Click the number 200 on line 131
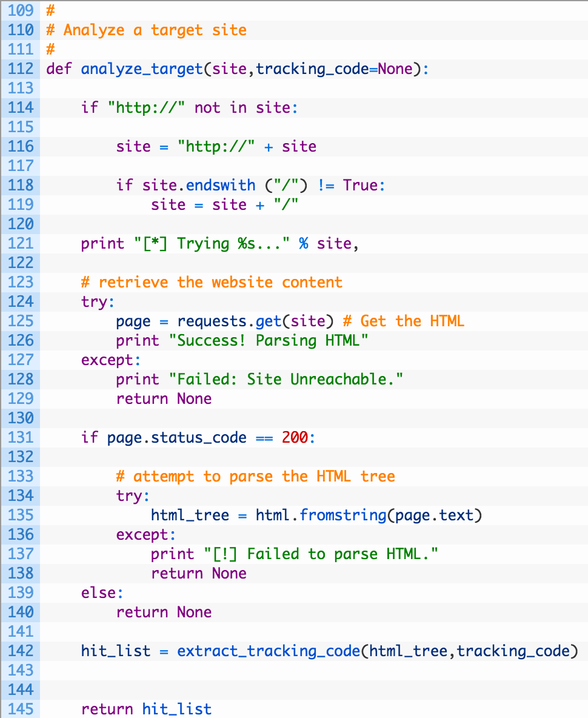 click(x=295, y=437)
